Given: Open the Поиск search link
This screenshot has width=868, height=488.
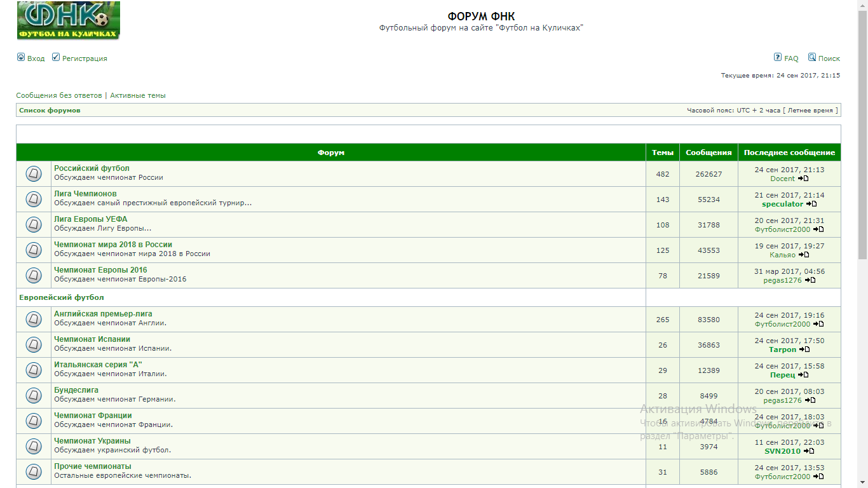Looking at the screenshot, I should coord(829,58).
